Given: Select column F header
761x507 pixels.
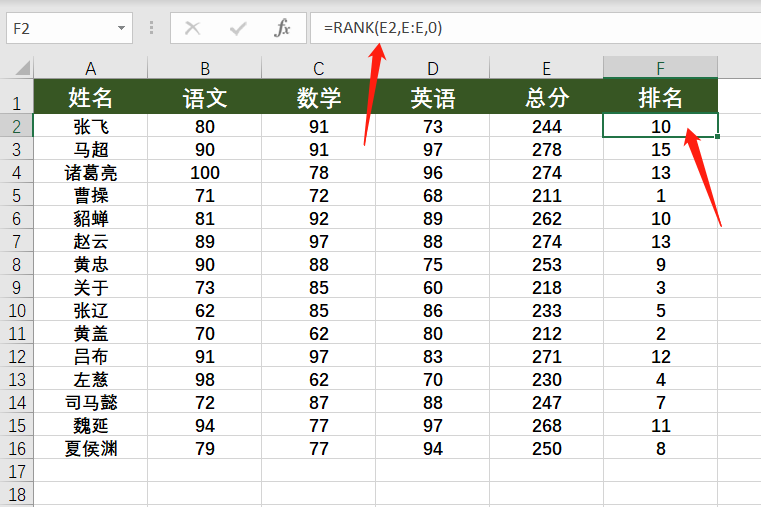Looking at the screenshot, I should [x=661, y=68].
